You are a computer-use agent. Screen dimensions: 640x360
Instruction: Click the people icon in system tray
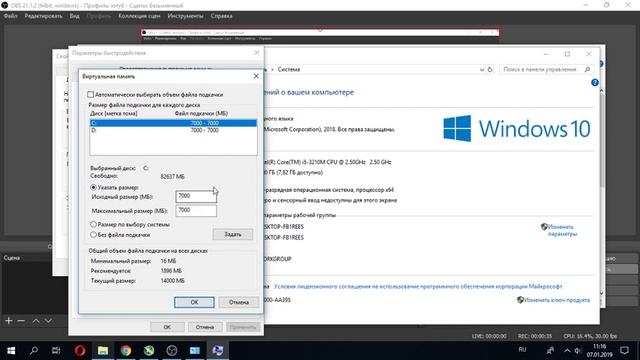click(x=550, y=350)
